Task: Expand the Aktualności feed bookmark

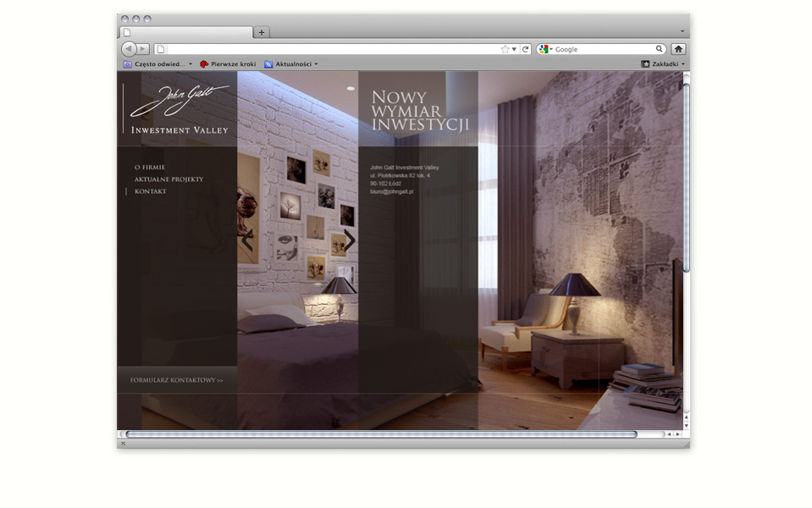Action: click(291, 64)
